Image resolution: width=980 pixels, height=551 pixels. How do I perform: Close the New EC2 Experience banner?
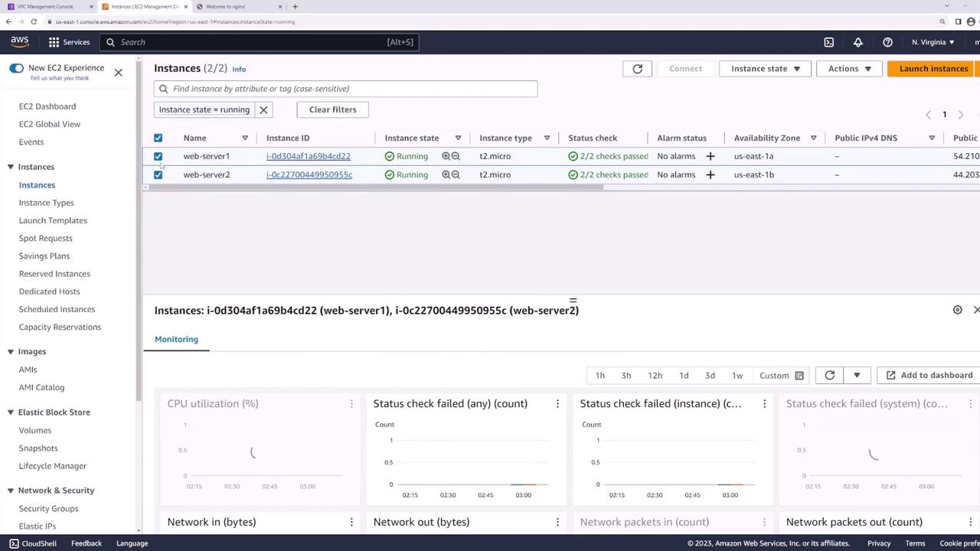[118, 73]
